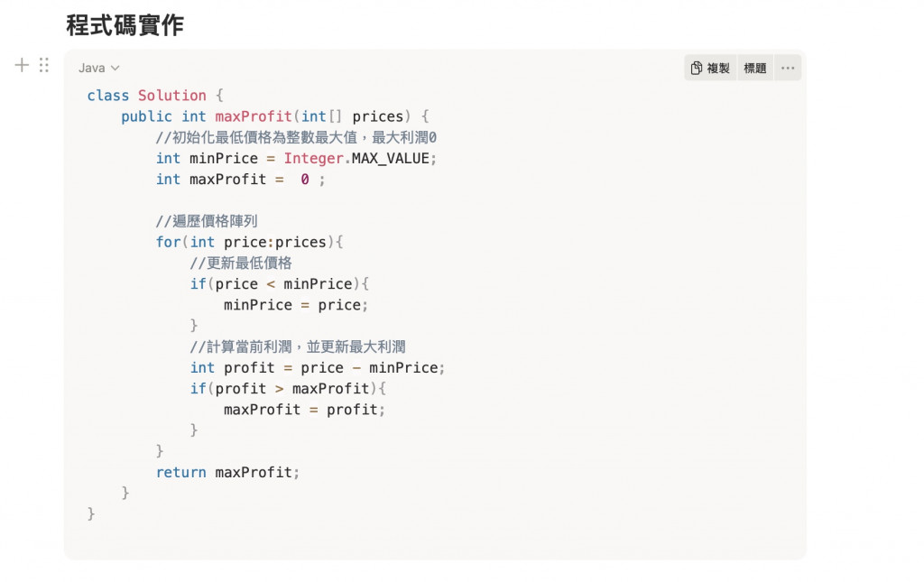Image resolution: width=924 pixels, height=582 pixels.
Task: Click the comment 更新最低價格
Action: tap(240, 263)
